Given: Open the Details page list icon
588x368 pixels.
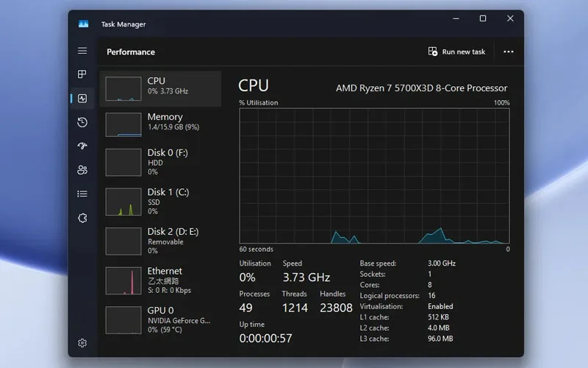Looking at the screenshot, I should (x=82, y=194).
